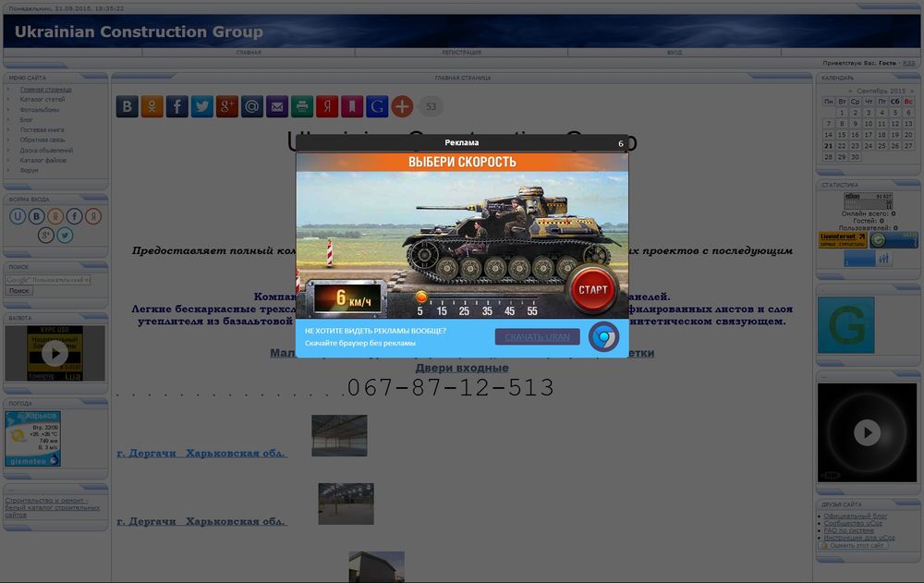Send page by email envelope button
The image size is (924, 583).
pos(277,106)
